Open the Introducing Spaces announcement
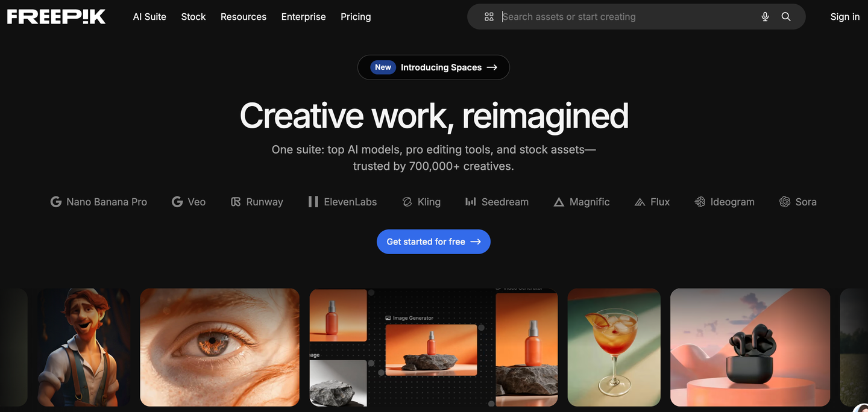 coord(433,67)
